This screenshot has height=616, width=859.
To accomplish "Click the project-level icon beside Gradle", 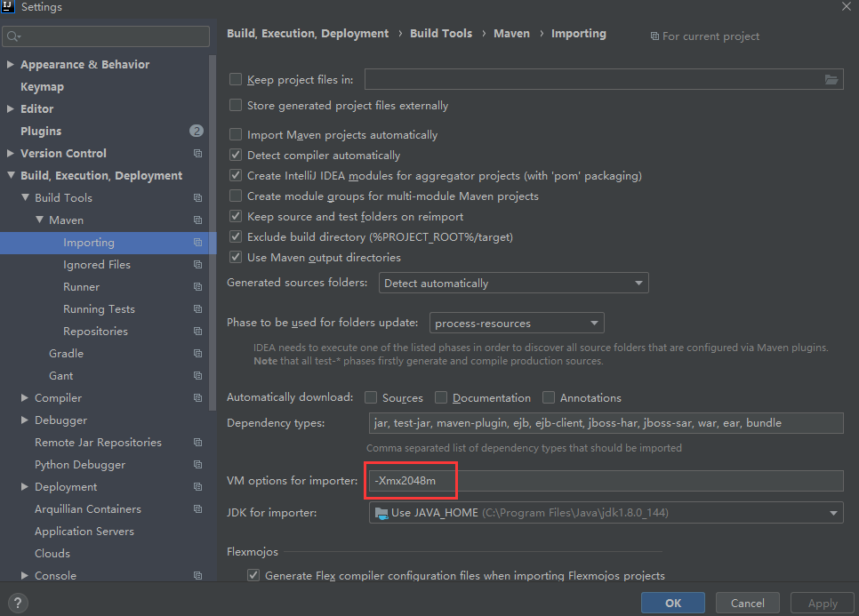I will pos(197,354).
